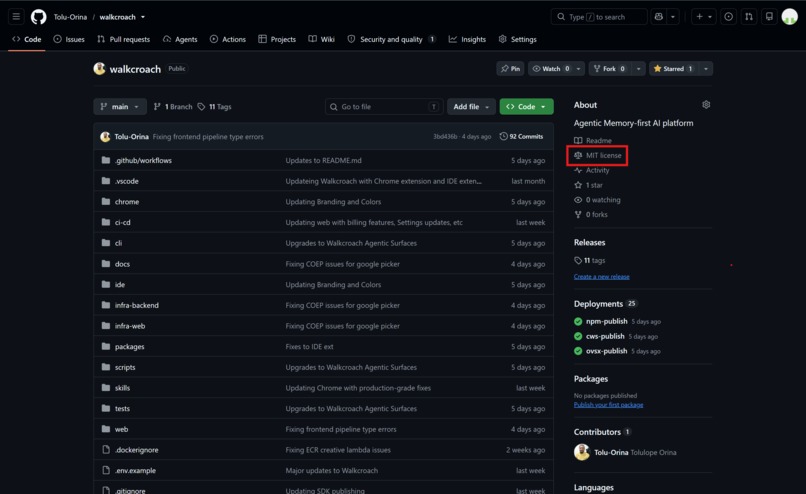Open the notifications inbox icon
The image size is (806, 494).
coord(769,16)
